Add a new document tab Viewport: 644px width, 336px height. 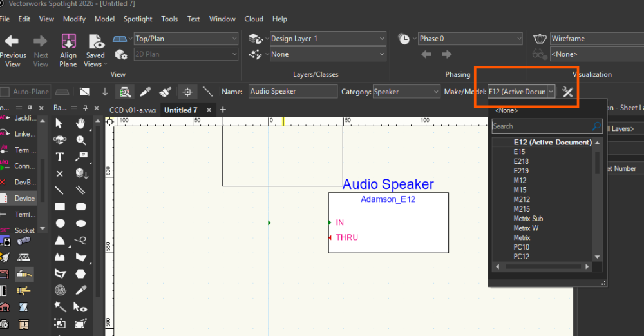click(x=223, y=110)
